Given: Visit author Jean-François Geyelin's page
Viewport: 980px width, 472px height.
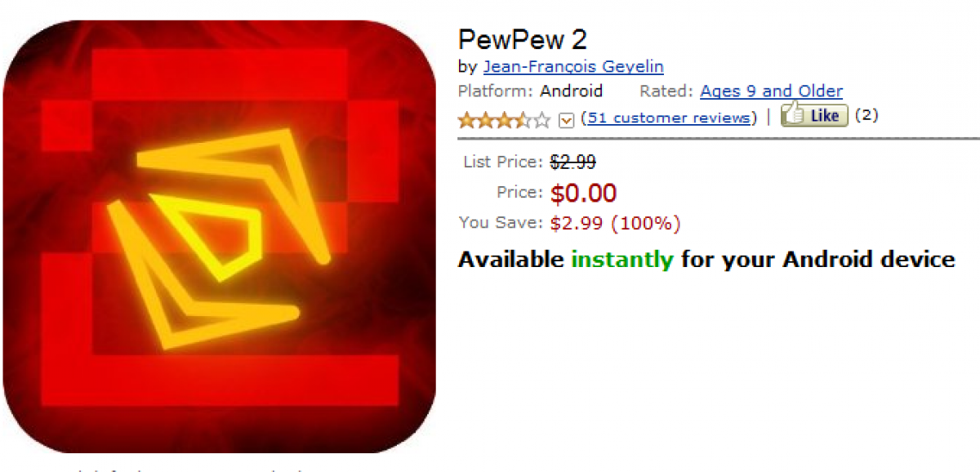Looking at the screenshot, I should (x=573, y=67).
